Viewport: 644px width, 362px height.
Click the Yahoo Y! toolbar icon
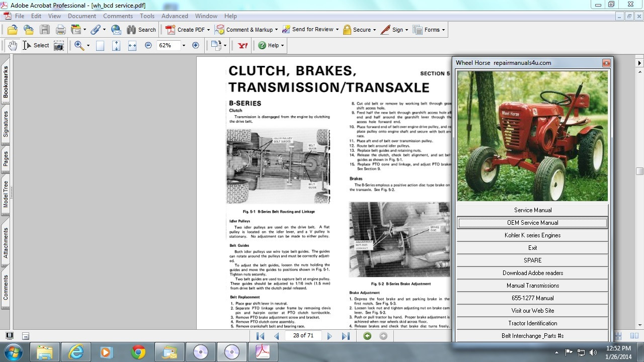point(243,45)
